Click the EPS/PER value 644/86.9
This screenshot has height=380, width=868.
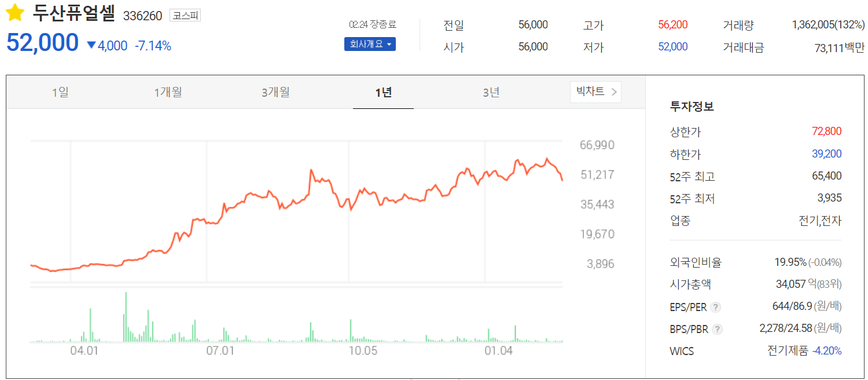tap(792, 306)
